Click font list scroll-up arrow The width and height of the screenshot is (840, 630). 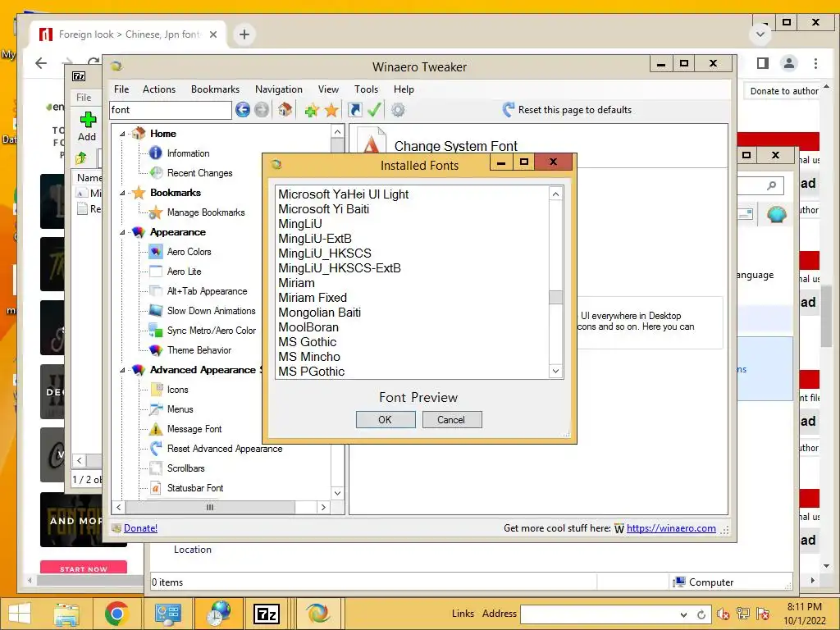coord(555,194)
